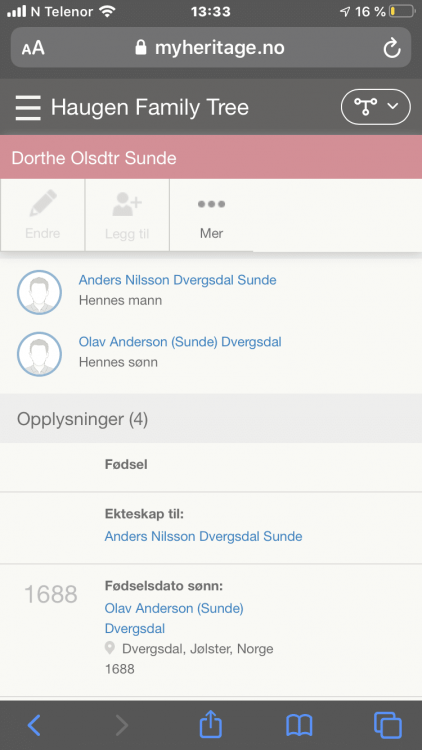Open the Safari bookmarks book icon
This screenshot has width=422, height=750.
(299, 726)
